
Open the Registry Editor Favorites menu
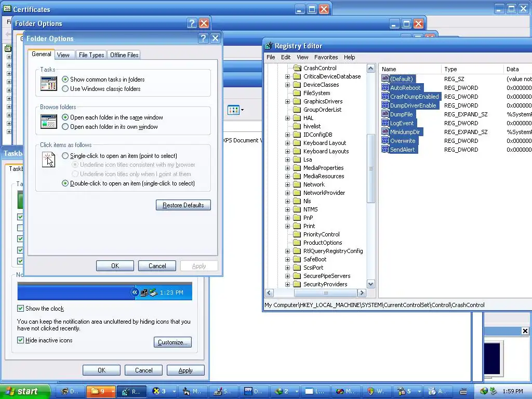tap(326, 57)
